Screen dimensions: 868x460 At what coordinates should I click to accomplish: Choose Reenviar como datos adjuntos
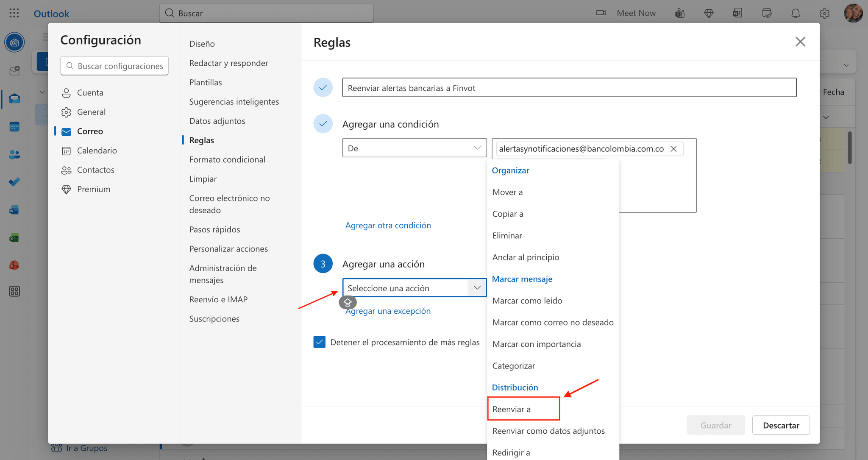pyautogui.click(x=553, y=431)
